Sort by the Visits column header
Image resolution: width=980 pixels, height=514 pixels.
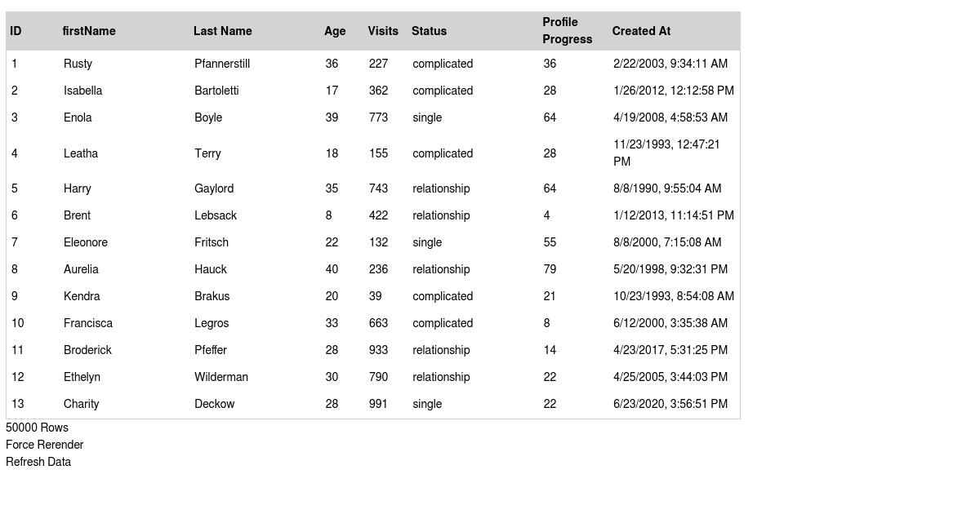pos(383,31)
